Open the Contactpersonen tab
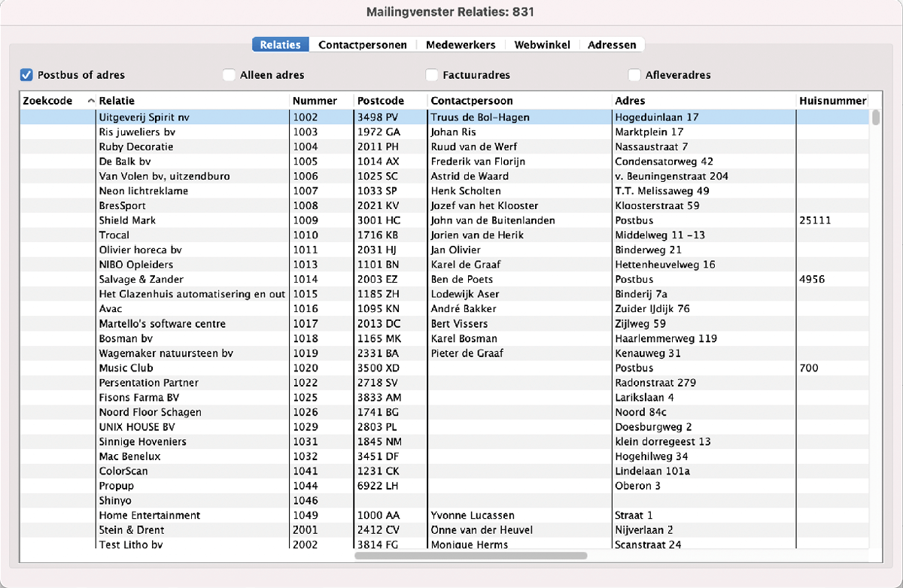The height and width of the screenshot is (588, 903). tap(363, 45)
